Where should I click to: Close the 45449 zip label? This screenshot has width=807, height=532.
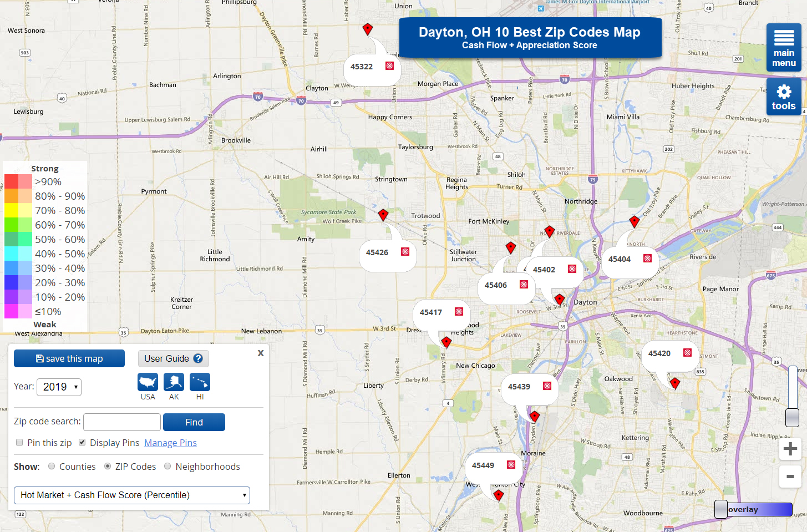tap(511, 465)
